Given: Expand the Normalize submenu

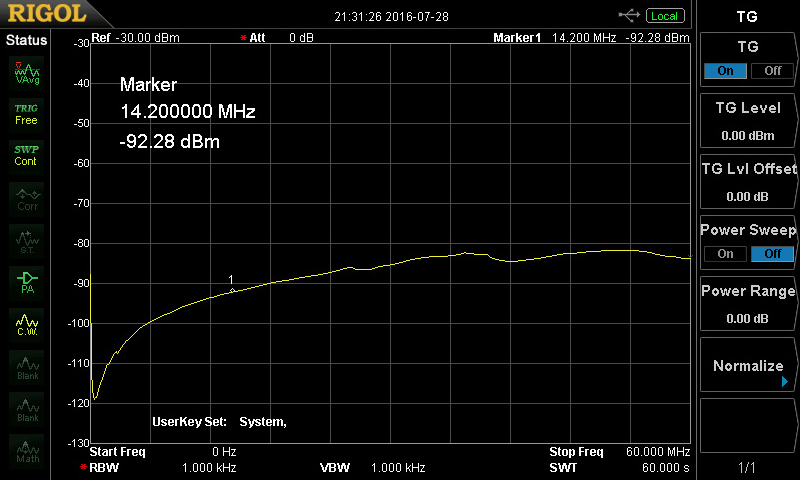Looking at the screenshot, I should [x=747, y=366].
